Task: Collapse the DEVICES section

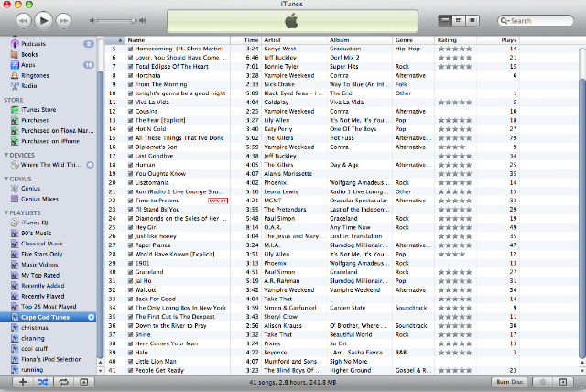Action: 6,155
